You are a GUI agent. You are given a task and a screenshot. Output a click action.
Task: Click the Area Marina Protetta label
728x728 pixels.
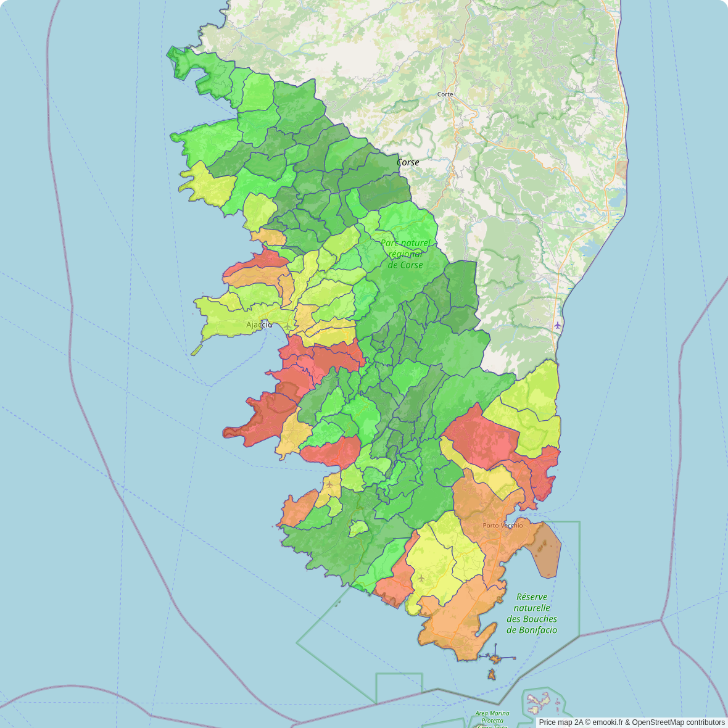coord(492,717)
